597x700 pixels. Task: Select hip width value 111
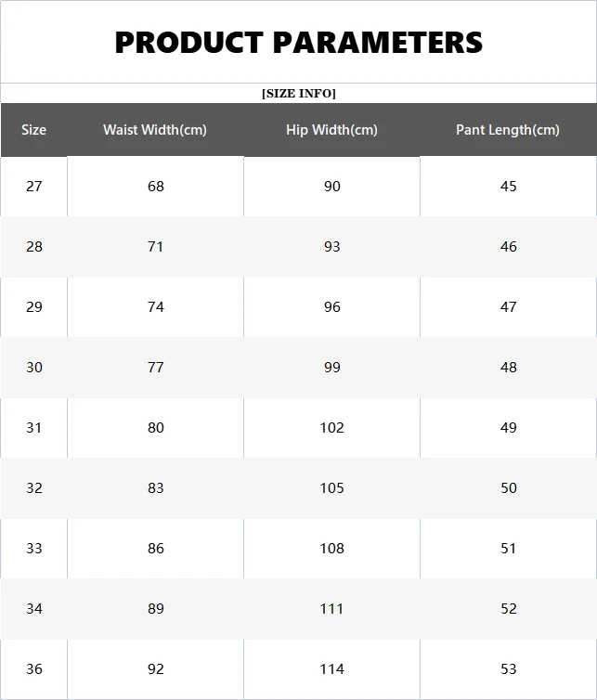point(331,608)
